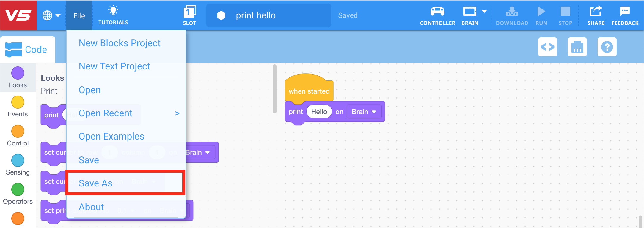This screenshot has width=644, height=228.
Task: Click the Share icon
Action: coord(596,11)
